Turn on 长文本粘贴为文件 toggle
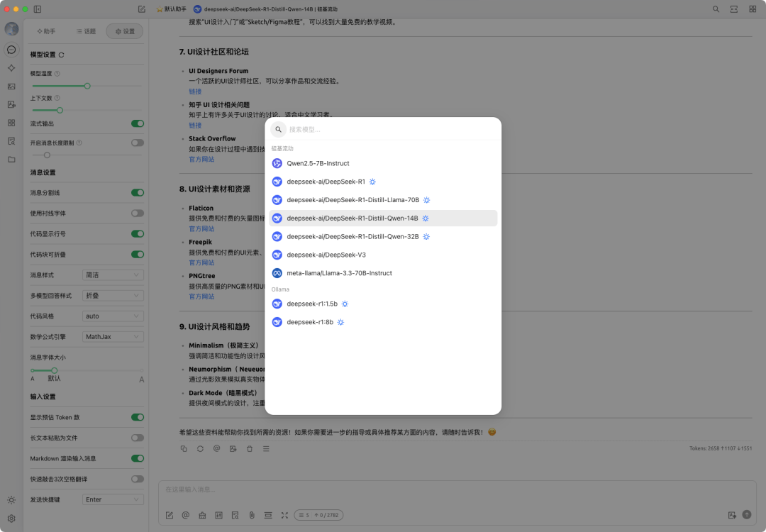The width and height of the screenshot is (766, 532). tap(138, 438)
